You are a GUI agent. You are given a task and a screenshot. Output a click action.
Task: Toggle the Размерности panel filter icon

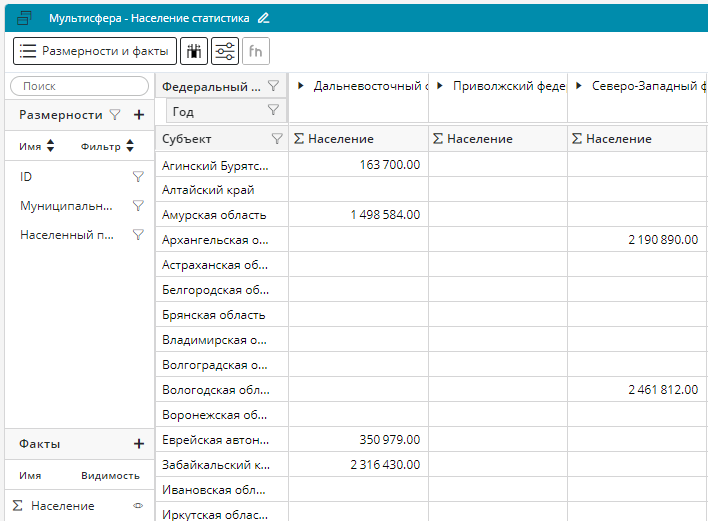(115, 115)
